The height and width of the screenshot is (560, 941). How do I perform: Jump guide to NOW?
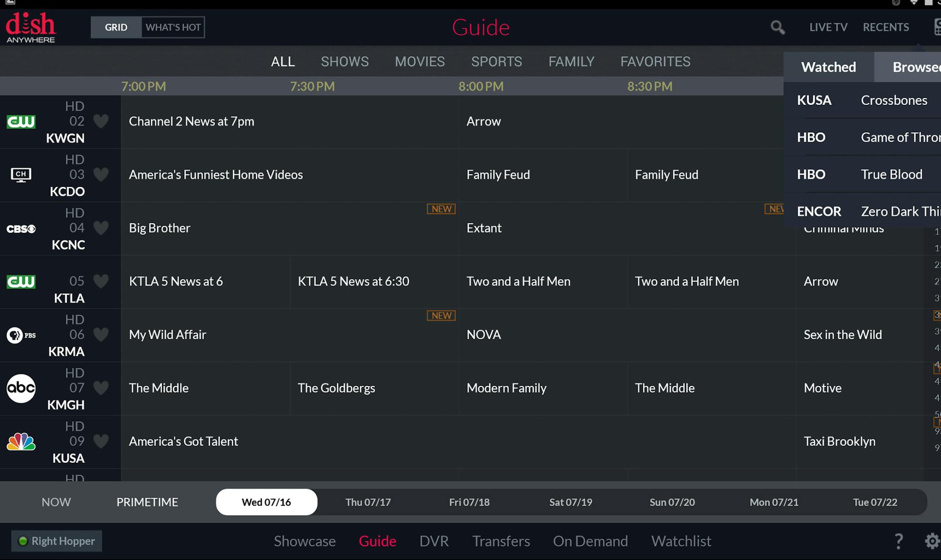point(56,502)
